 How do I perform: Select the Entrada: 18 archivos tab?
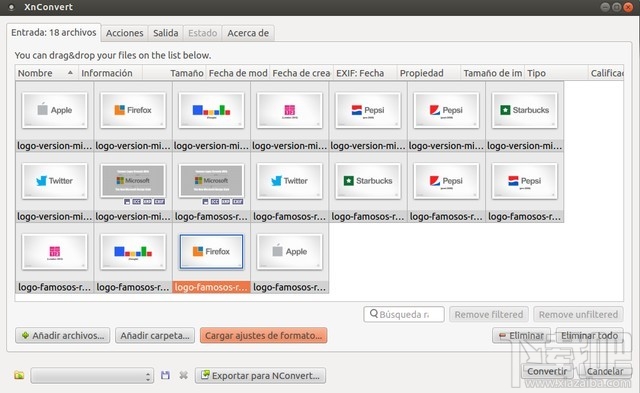pos(53,32)
